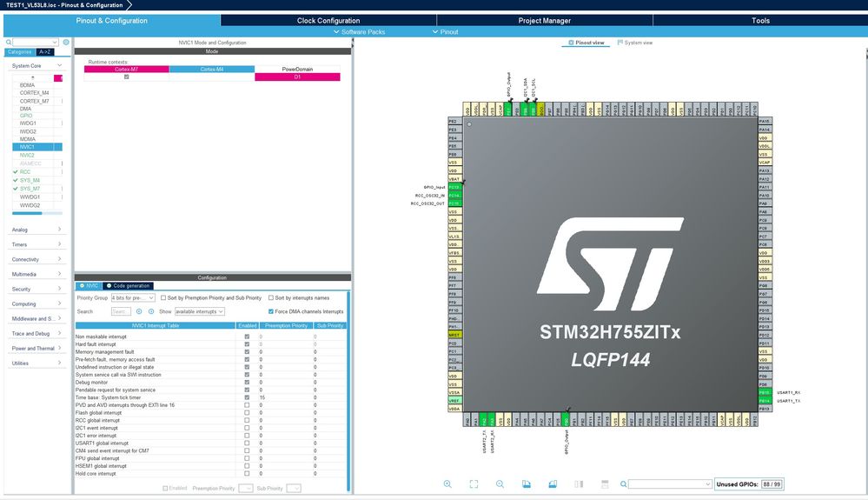
Task: Click the grayed layout icon beside pin search
Action: (605, 484)
